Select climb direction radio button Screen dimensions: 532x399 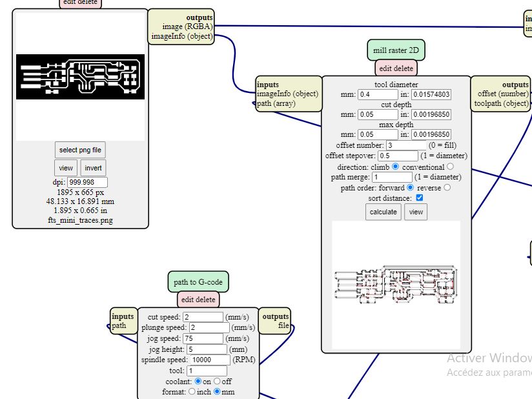tap(395, 167)
